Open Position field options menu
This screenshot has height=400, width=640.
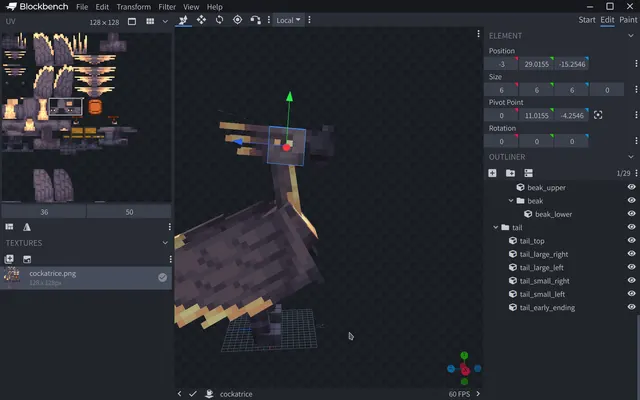636,64
